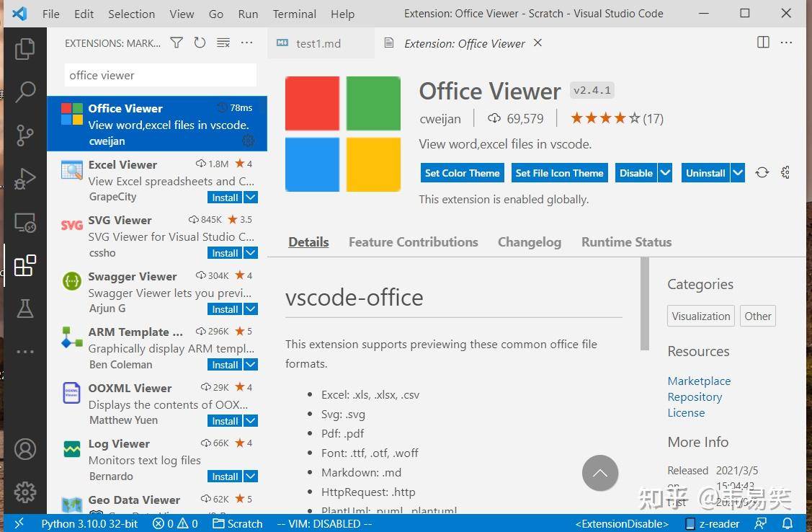Viewport: 812px width, 532px height.
Task: Click the Set Color Theme button
Action: [463, 172]
